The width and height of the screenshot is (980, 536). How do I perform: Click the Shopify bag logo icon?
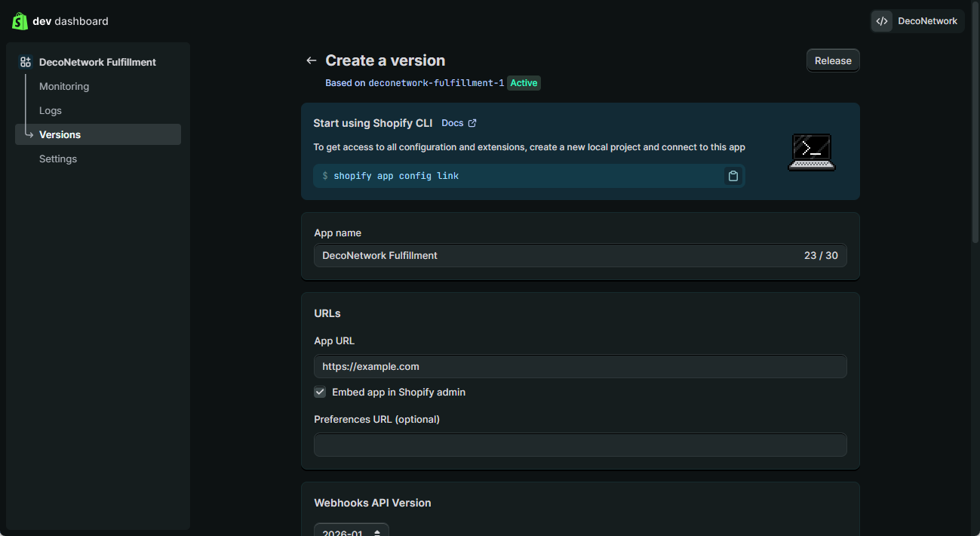pyautogui.click(x=20, y=21)
